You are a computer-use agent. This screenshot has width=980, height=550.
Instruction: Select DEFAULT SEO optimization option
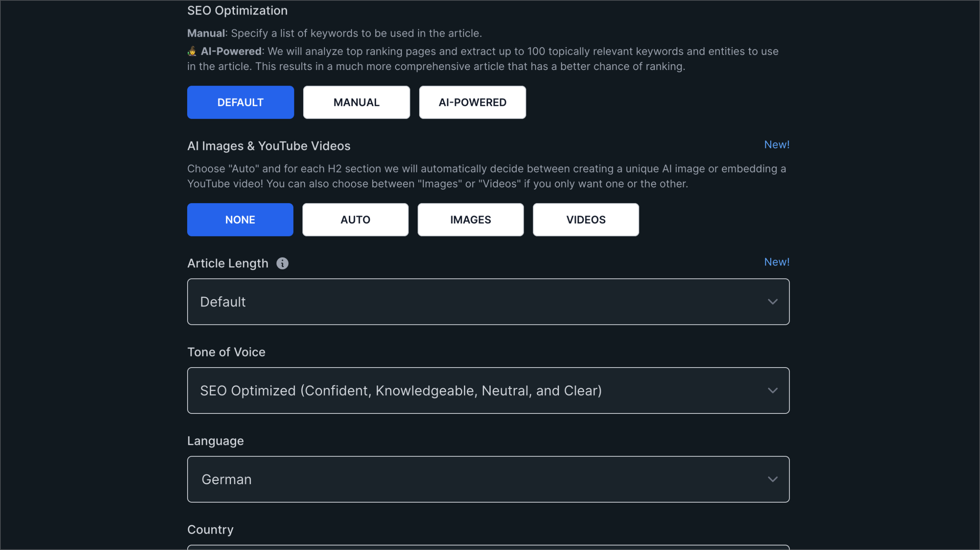pyautogui.click(x=240, y=102)
